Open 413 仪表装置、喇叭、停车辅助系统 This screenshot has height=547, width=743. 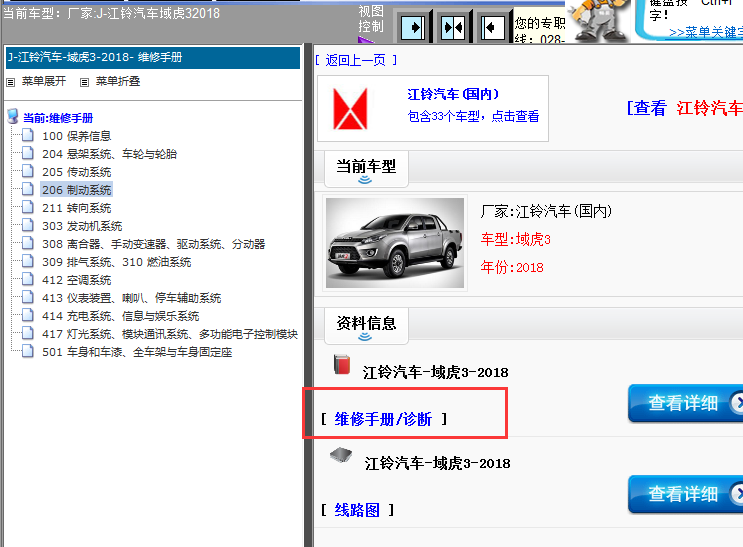click(132, 298)
